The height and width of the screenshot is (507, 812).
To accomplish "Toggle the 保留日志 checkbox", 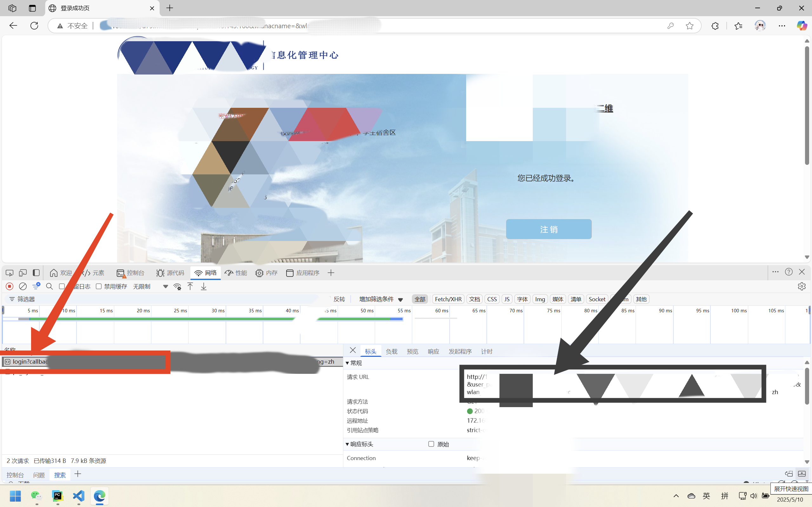I will pyautogui.click(x=62, y=286).
